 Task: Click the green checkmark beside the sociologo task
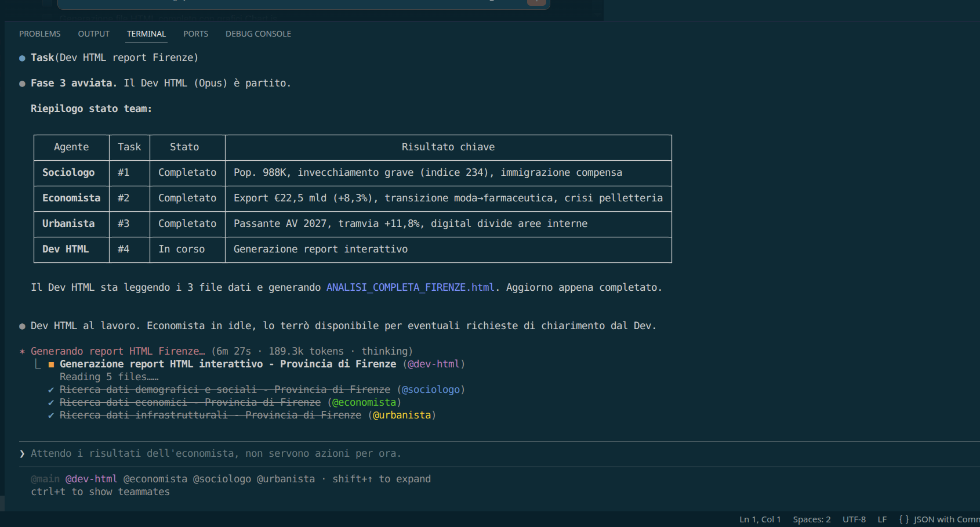pyautogui.click(x=50, y=389)
